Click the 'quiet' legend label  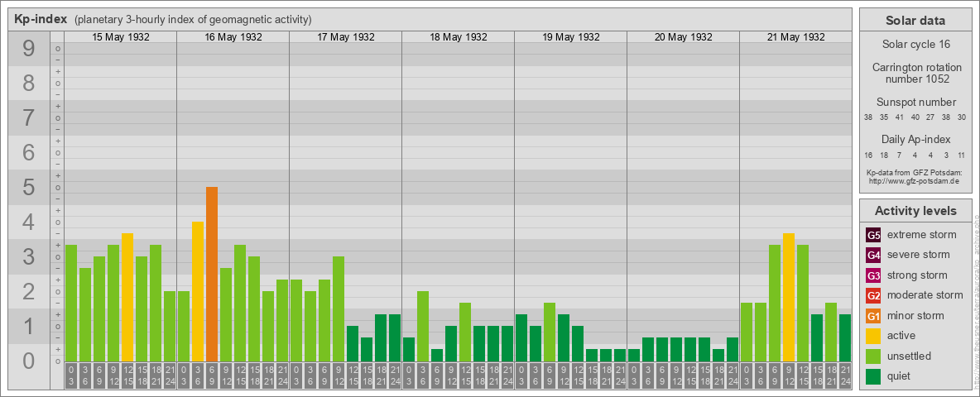(899, 376)
